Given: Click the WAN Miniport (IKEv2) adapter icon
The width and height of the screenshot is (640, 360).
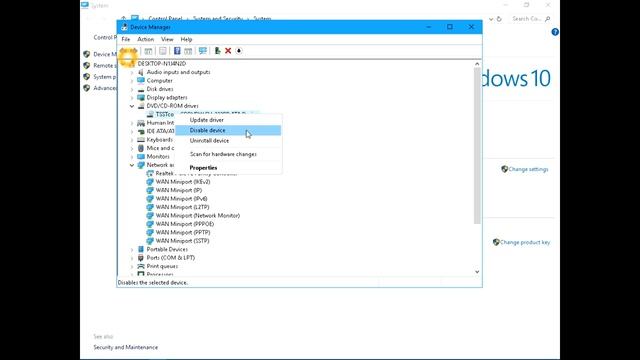Looking at the screenshot, I should pos(150,182).
